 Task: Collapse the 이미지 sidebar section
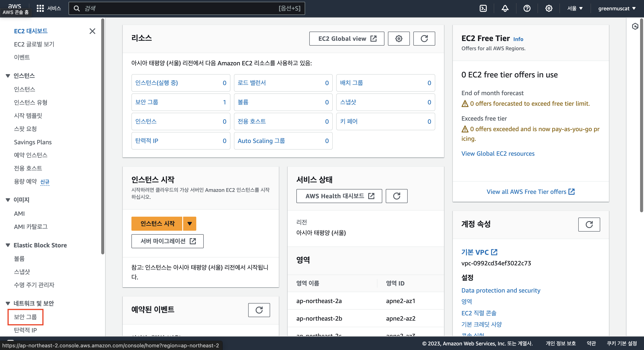pyautogui.click(x=8, y=200)
